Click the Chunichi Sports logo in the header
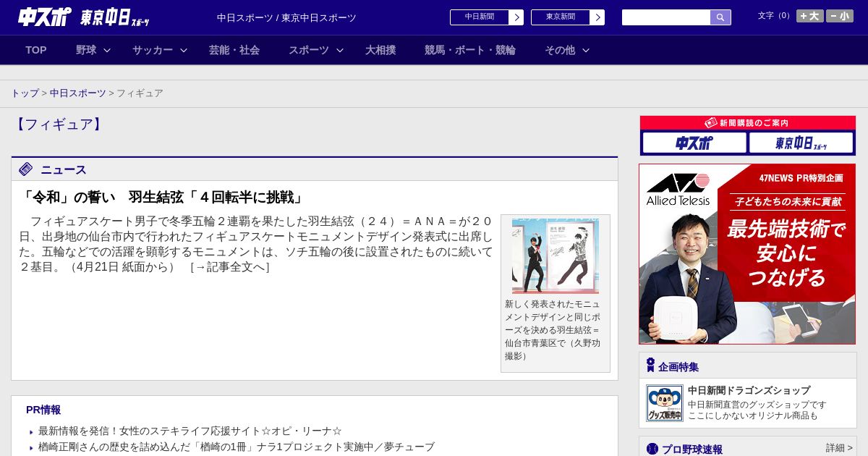868x456 pixels. click(x=44, y=17)
